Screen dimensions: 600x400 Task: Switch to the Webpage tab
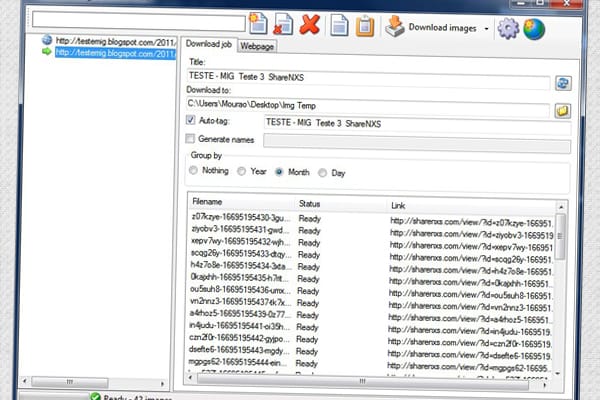(257, 46)
